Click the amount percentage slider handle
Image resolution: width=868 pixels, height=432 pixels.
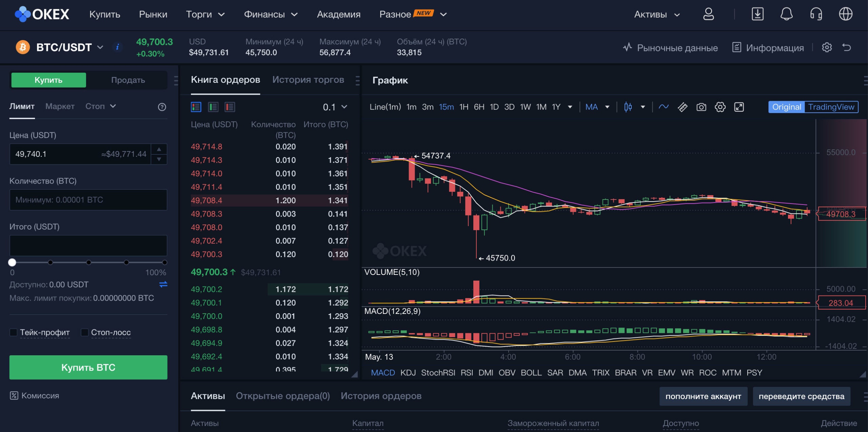click(x=12, y=262)
